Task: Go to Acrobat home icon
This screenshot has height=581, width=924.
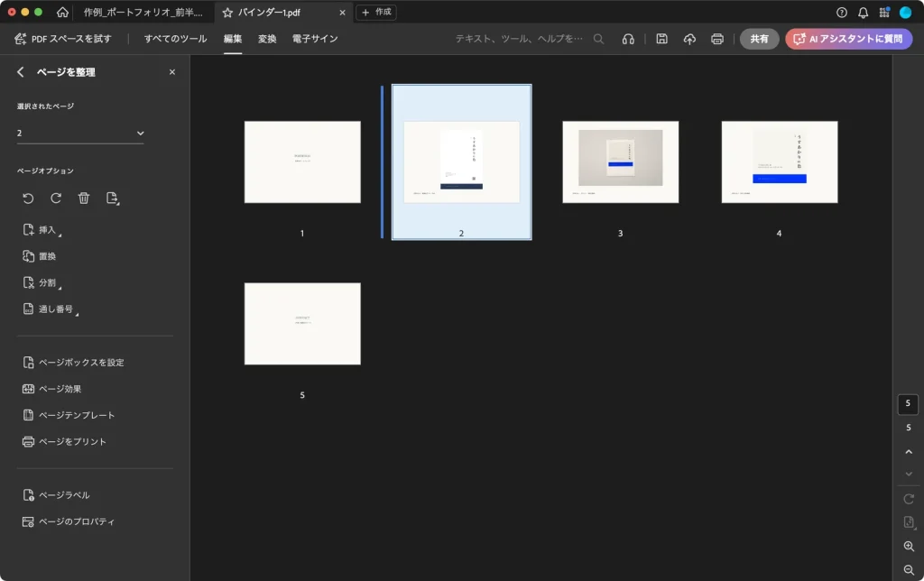Action: coord(62,13)
